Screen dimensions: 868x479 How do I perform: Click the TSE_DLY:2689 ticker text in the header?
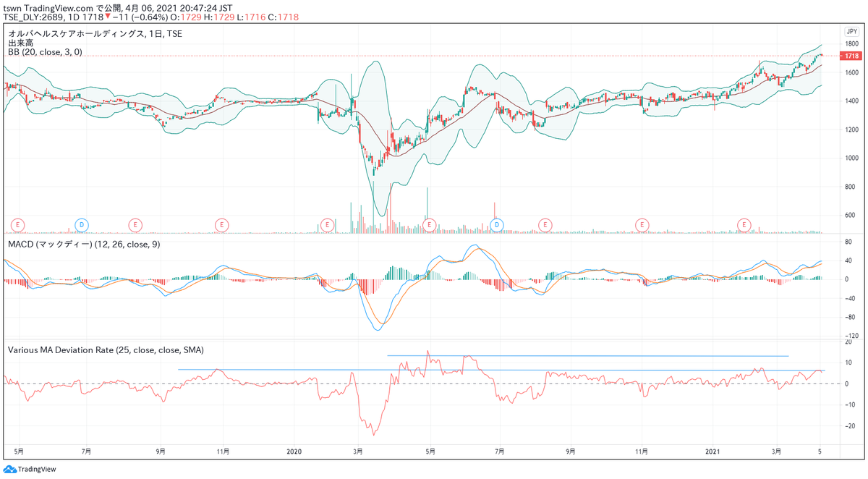point(31,17)
